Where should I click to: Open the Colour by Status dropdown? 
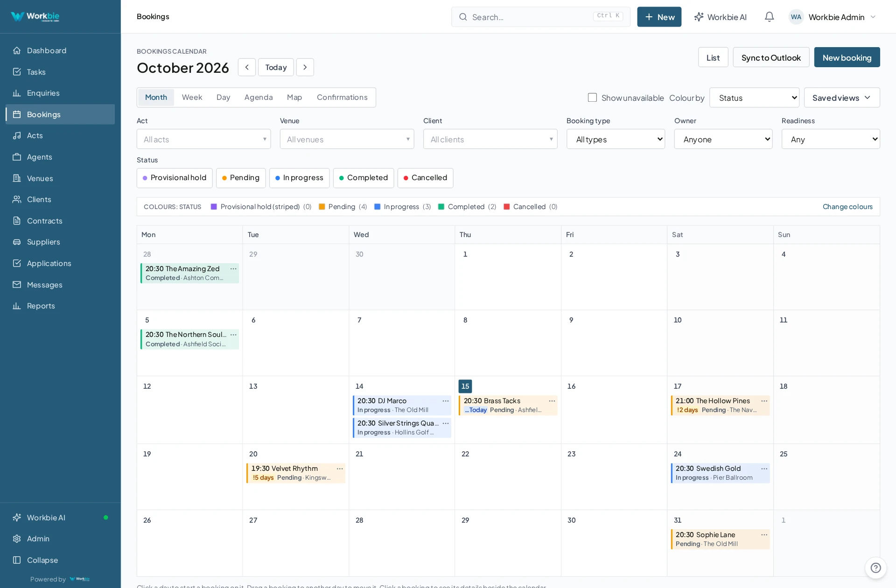tap(754, 98)
